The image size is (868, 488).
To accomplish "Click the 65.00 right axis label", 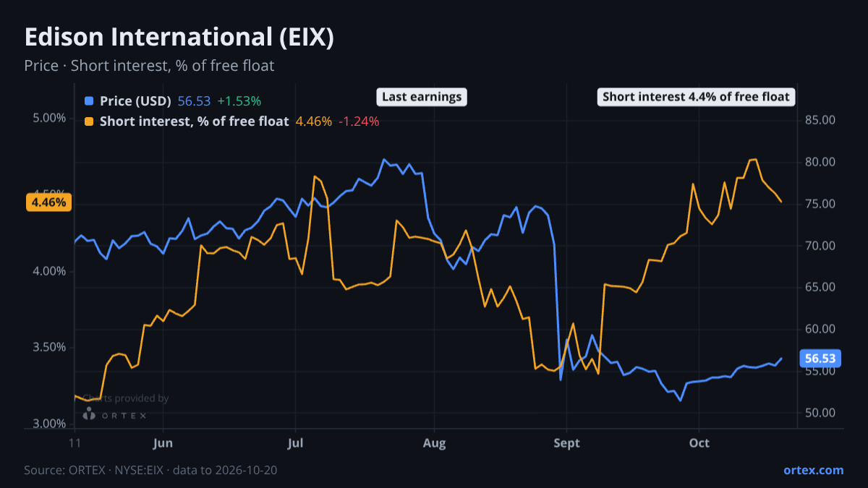I will [x=820, y=287].
